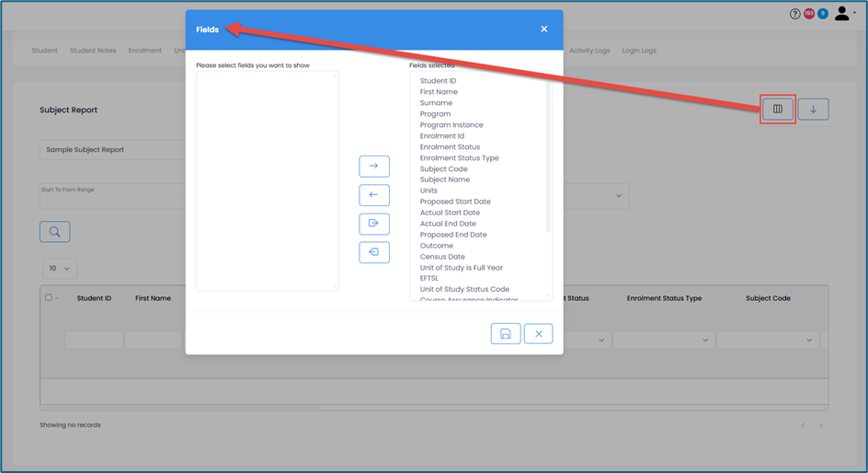The height and width of the screenshot is (473, 868).
Task: Switch to the Student Notes tab
Action: pos(93,51)
